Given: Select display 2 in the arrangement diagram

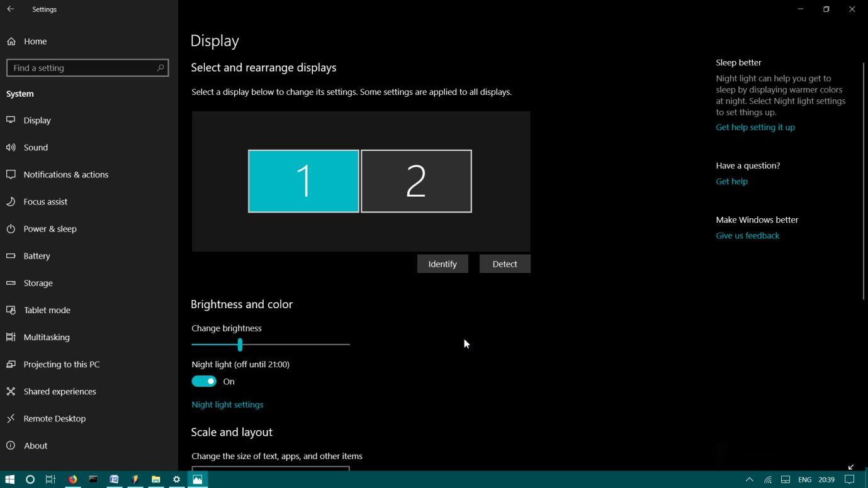Looking at the screenshot, I should (416, 180).
